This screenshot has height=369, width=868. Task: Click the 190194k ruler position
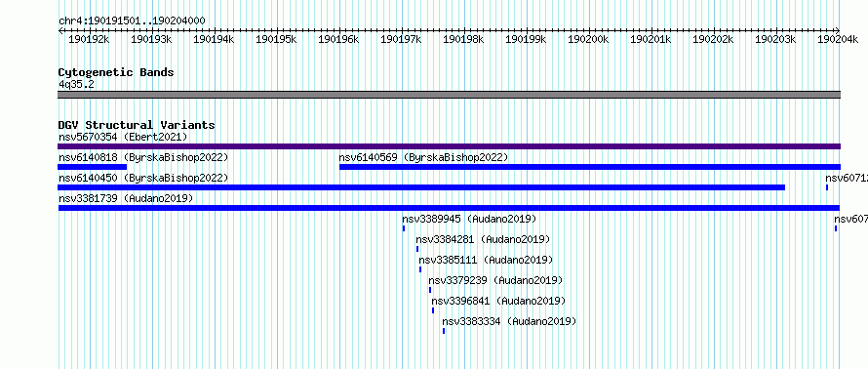[x=214, y=39]
